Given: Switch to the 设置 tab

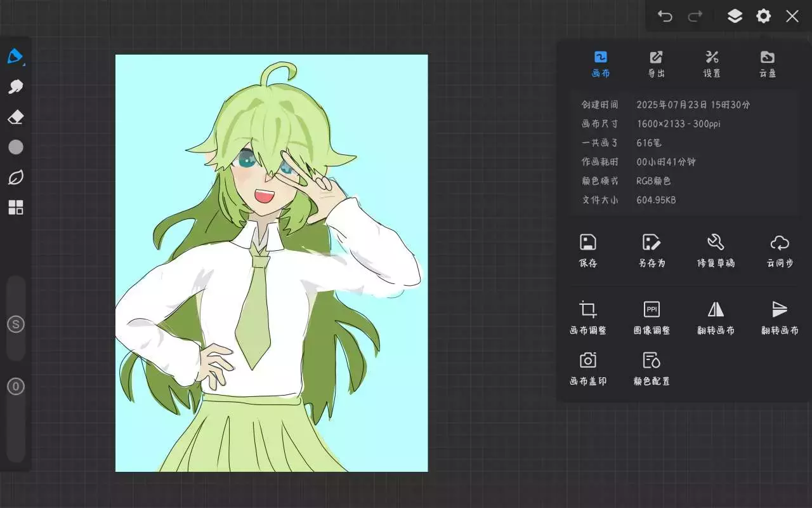Looking at the screenshot, I should (712, 64).
